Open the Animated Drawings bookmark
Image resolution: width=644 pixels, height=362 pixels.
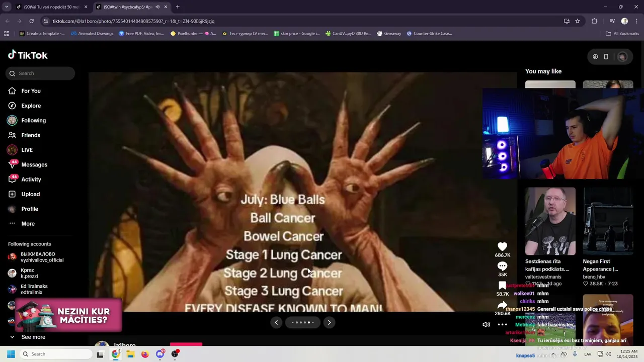(92, 34)
